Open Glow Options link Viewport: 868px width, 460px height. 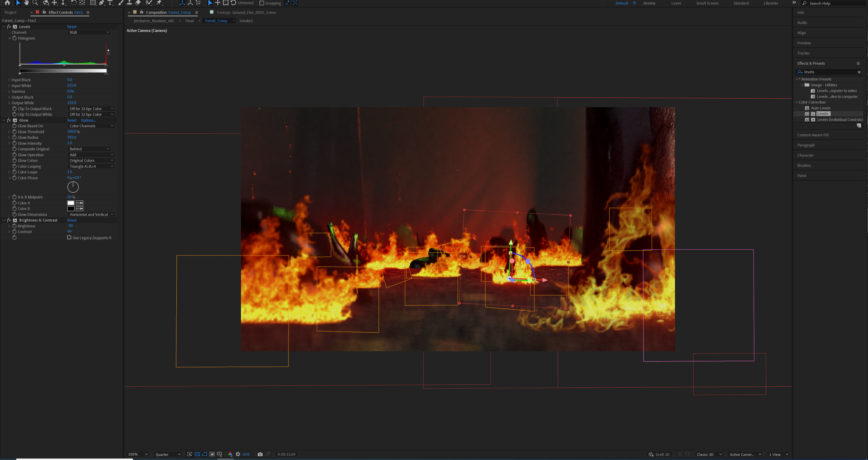pos(88,120)
